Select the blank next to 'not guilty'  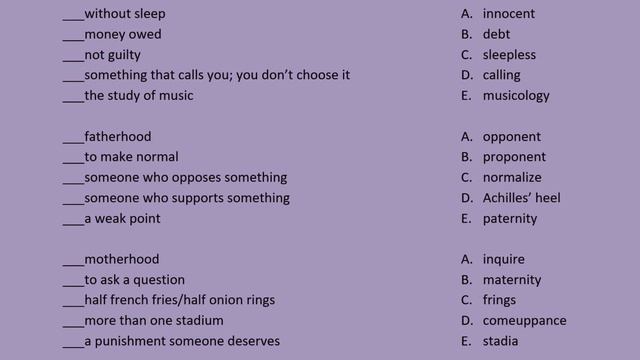click(73, 60)
